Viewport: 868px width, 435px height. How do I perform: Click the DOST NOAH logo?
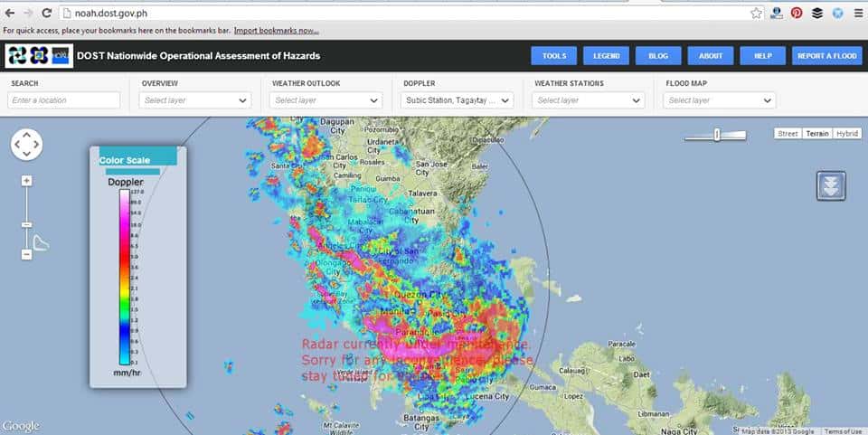tap(39, 55)
